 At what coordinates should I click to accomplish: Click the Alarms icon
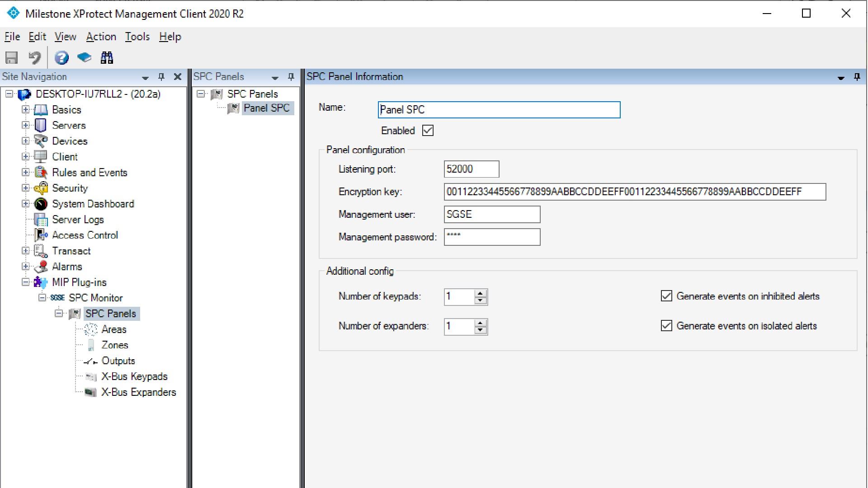41,267
